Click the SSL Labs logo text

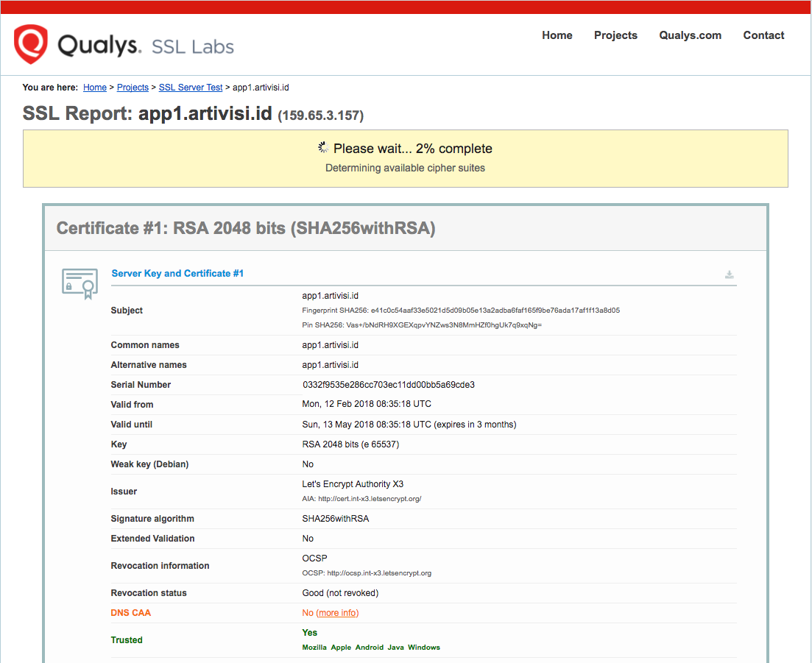193,46
